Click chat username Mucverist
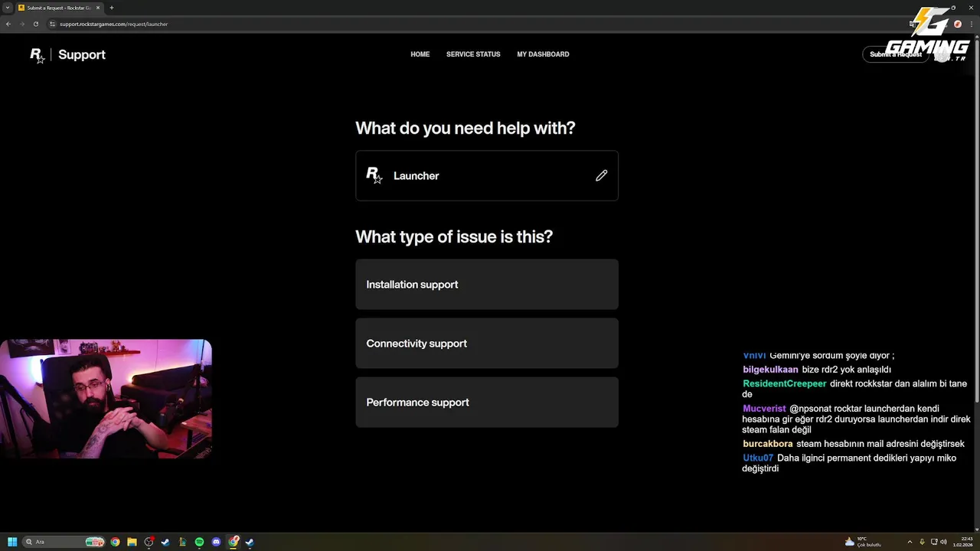The image size is (980, 551). tap(764, 409)
